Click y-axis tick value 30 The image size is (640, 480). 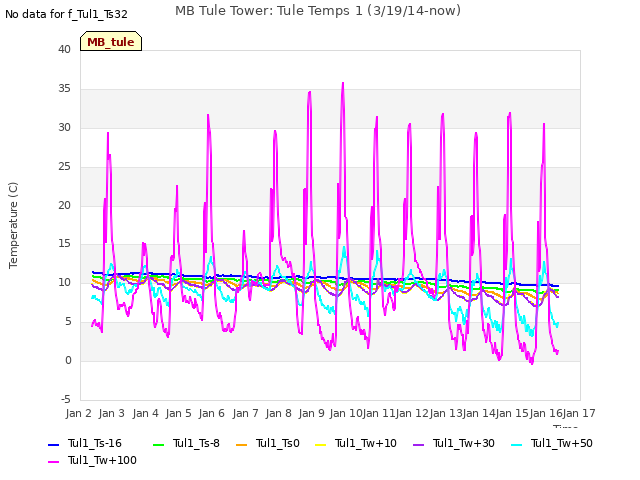(64, 127)
